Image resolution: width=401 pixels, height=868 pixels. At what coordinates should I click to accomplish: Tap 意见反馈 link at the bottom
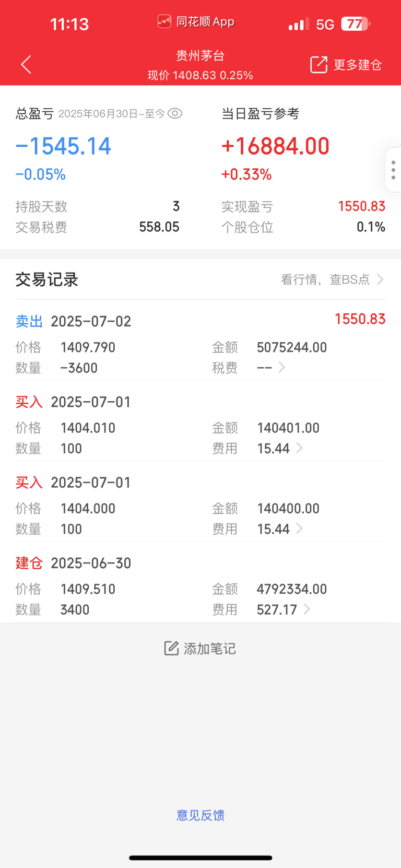(x=200, y=815)
